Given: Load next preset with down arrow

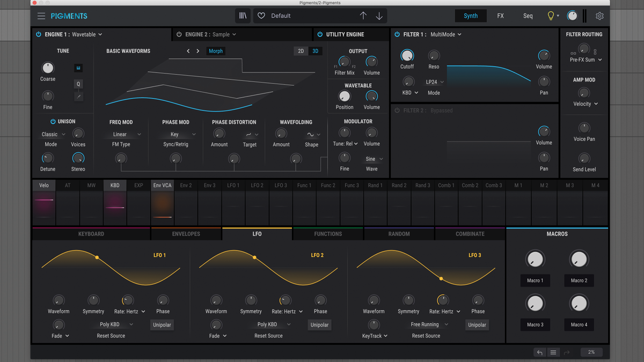Looking at the screenshot, I should [379, 16].
